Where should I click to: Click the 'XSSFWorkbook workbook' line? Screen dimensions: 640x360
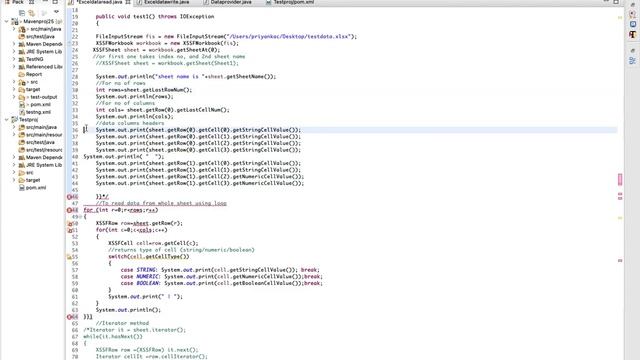tap(167, 43)
